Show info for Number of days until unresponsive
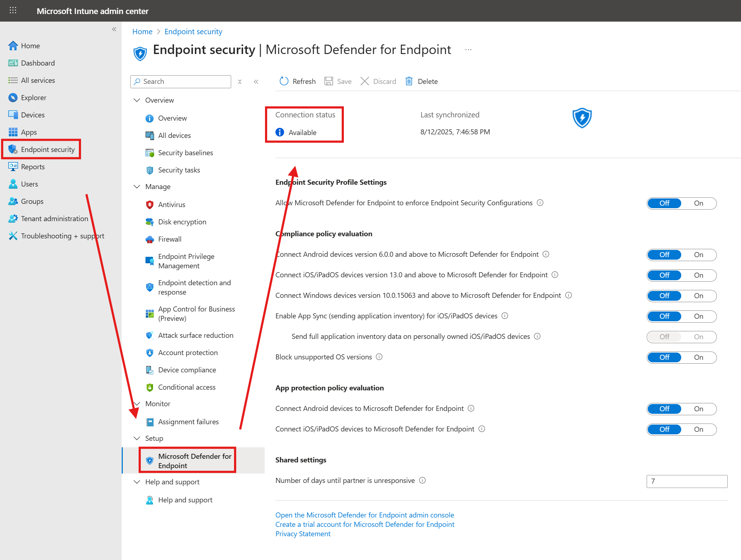741x560 pixels. (x=422, y=480)
